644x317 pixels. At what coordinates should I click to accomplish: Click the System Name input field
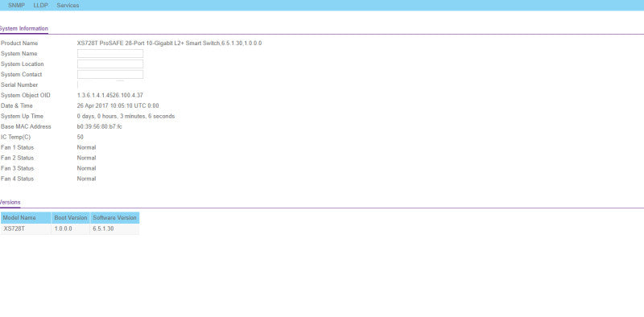tap(110, 53)
